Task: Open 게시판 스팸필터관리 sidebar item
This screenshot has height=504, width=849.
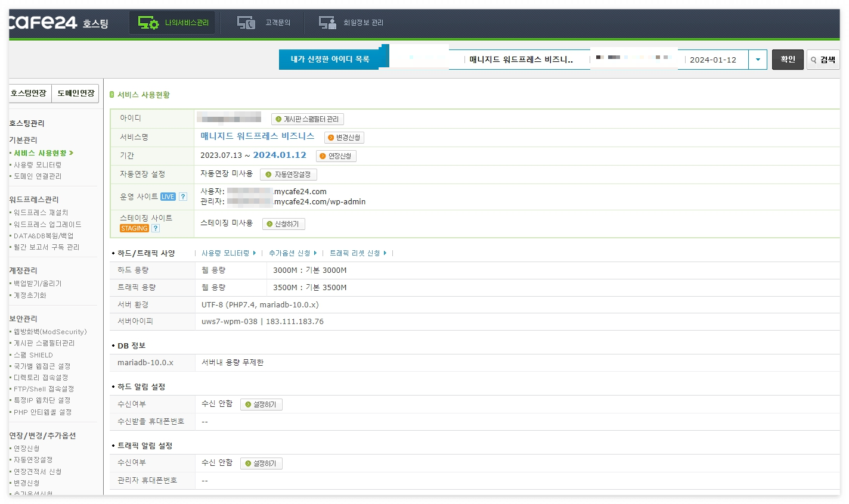Action: [x=44, y=343]
